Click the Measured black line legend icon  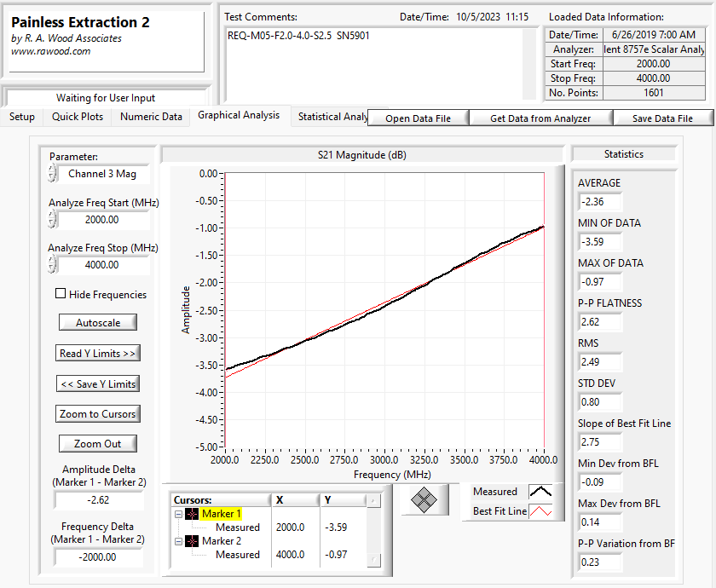(x=540, y=492)
